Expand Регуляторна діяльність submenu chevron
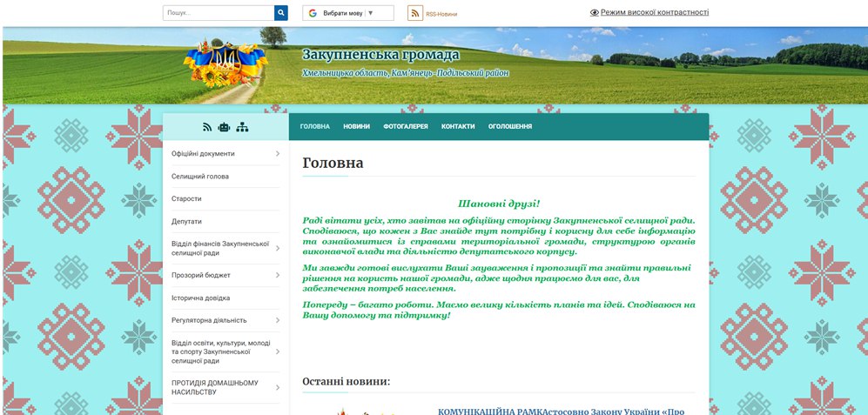This screenshot has width=868, height=415. [278, 320]
